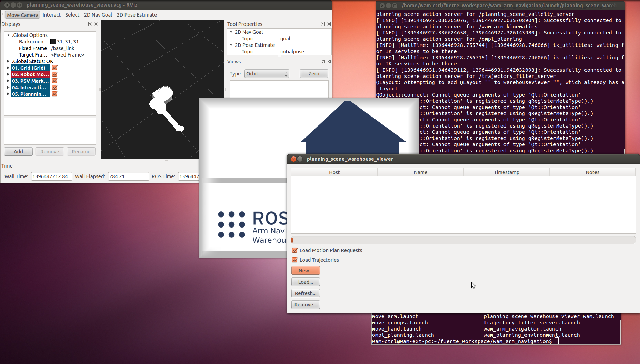Float the Tool Properties panel
Viewport: 640px width, 364px height.
click(323, 24)
